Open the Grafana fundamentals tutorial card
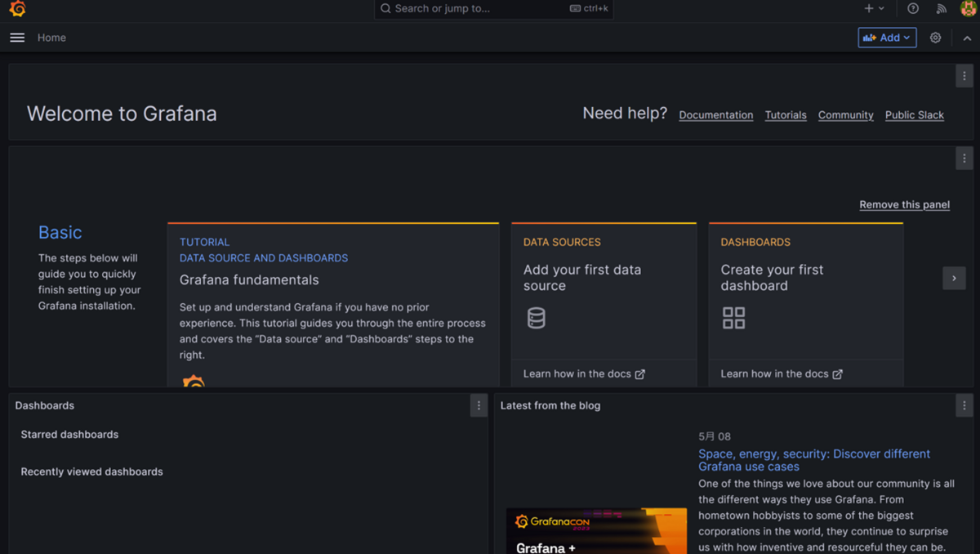This screenshot has width=980, height=554. 333,304
